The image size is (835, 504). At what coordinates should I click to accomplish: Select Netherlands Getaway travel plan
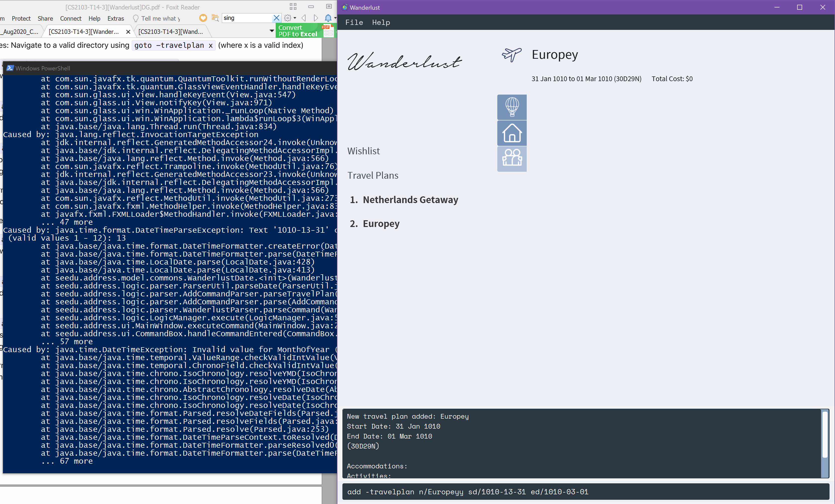[410, 200]
